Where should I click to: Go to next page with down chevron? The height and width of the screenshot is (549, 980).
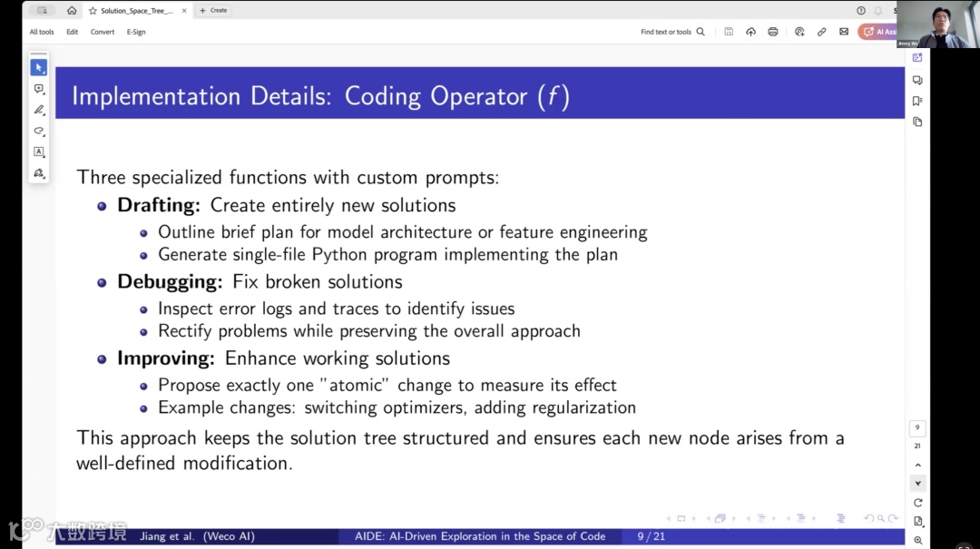[917, 484]
